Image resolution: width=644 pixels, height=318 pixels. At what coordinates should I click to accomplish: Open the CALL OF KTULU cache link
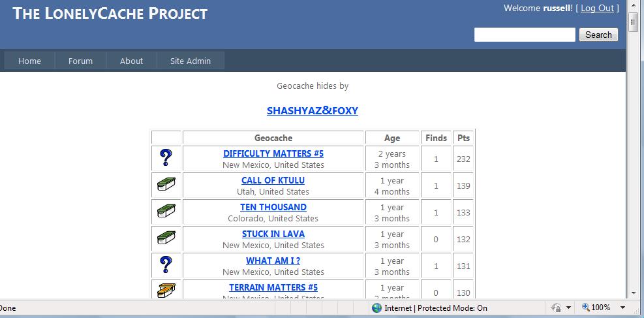[x=273, y=180]
